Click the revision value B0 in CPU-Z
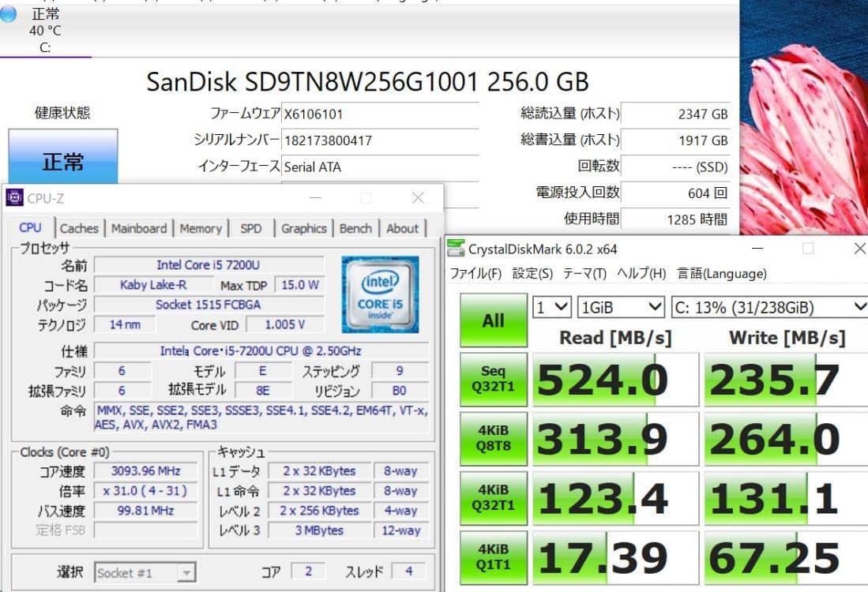This screenshot has width=868, height=592. coord(400,391)
